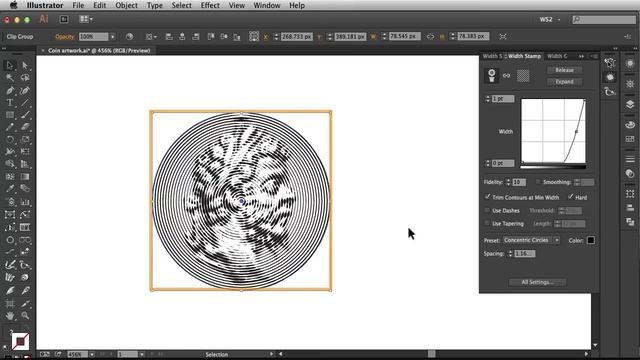Enable the Use Tapering checkbox
The height and width of the screenshot is (360, 640).
pyautogui.click(x=487, y=224)
